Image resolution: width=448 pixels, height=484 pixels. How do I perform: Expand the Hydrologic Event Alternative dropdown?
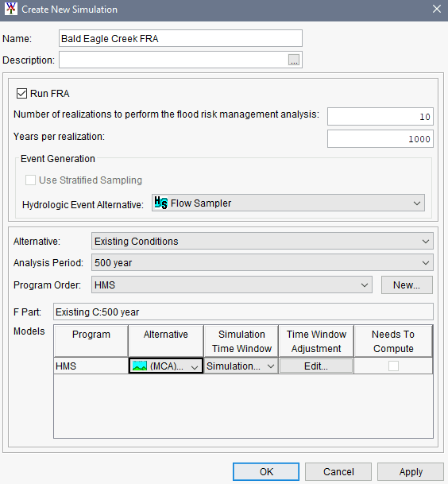pyautogui.click(x=288, y=203)
